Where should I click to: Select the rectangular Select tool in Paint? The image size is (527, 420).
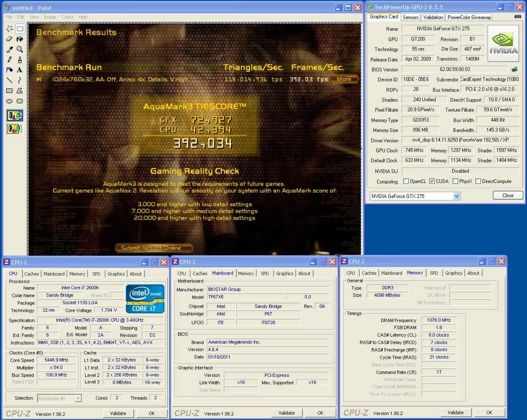pos(20,29)
